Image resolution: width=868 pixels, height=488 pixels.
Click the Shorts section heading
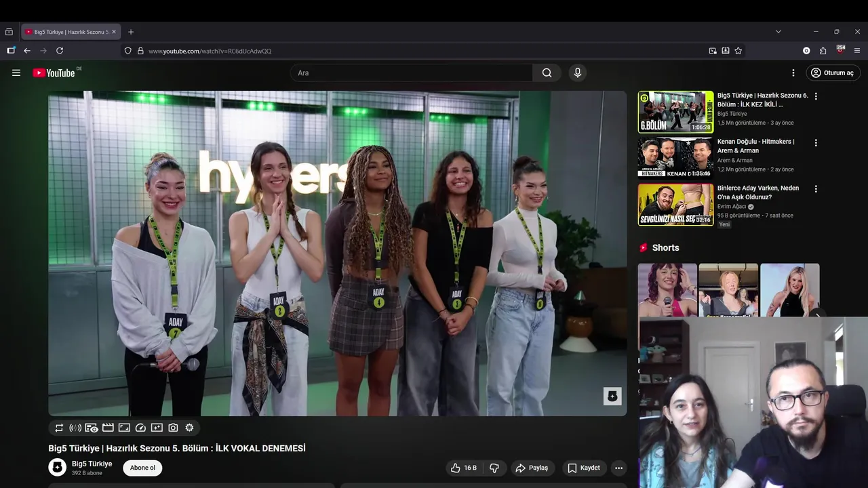click(665, 248)
